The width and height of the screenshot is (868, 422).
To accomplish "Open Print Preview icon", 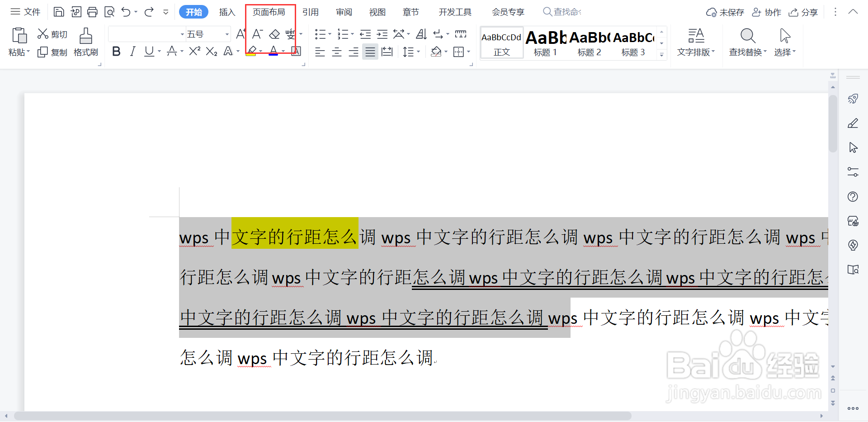I will pos(109,12).
